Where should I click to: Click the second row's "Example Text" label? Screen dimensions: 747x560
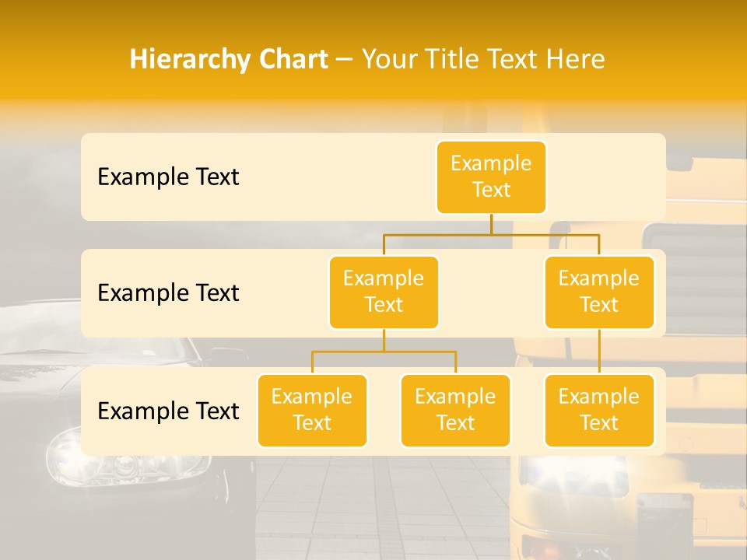click(168, 293)
